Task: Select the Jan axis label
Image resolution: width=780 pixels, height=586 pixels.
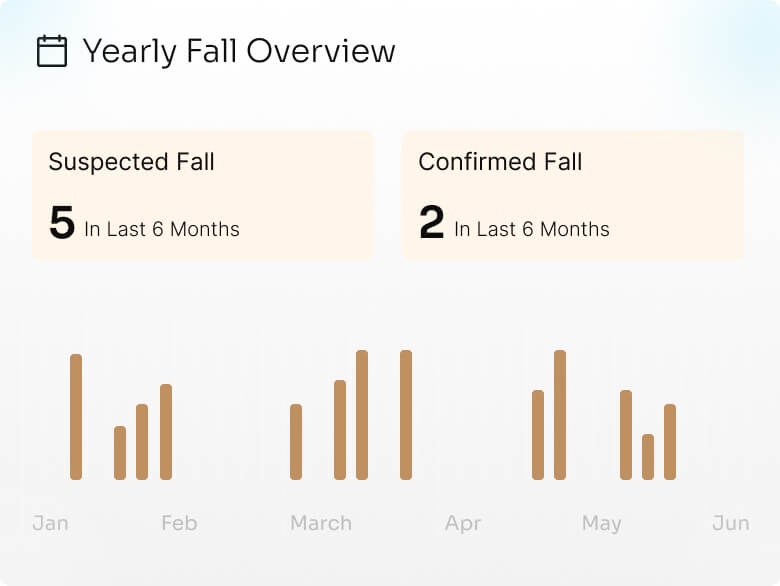Action: (x=50, y=523)
